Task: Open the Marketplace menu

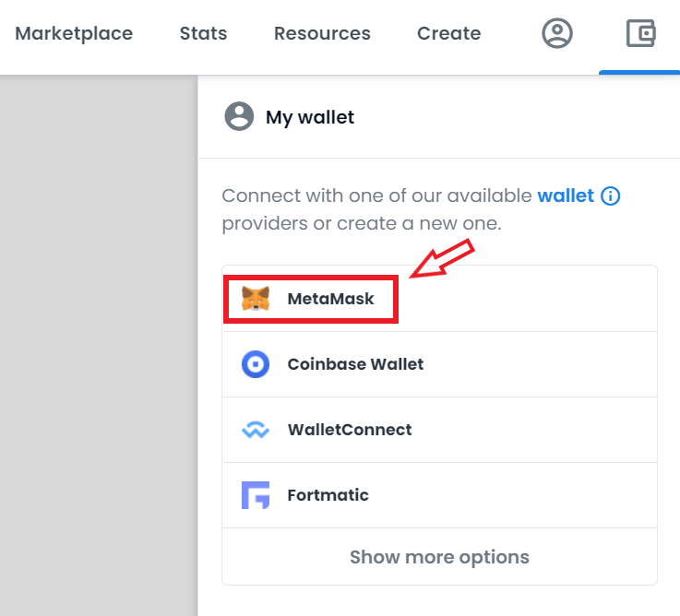Action: pyautogui.click(x=74, y=33)
